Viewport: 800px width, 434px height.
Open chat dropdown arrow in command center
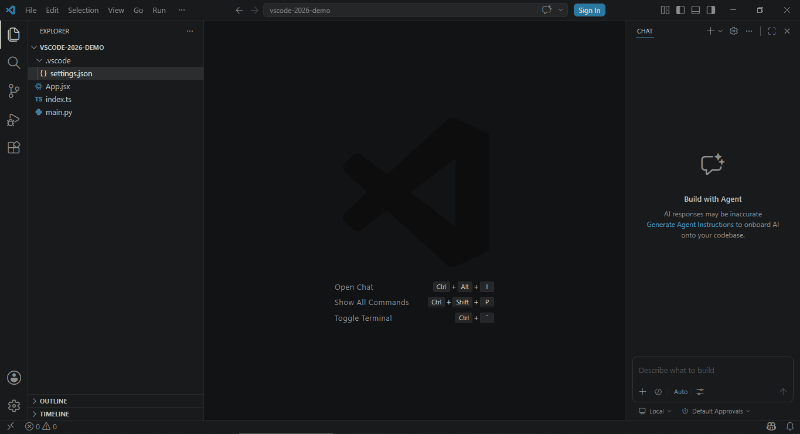point(561,10)
